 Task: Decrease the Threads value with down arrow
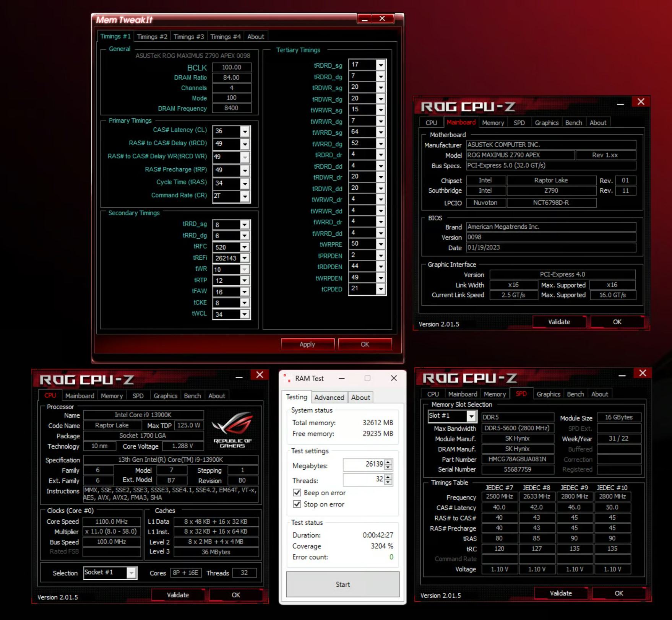(x=388, y=482)
